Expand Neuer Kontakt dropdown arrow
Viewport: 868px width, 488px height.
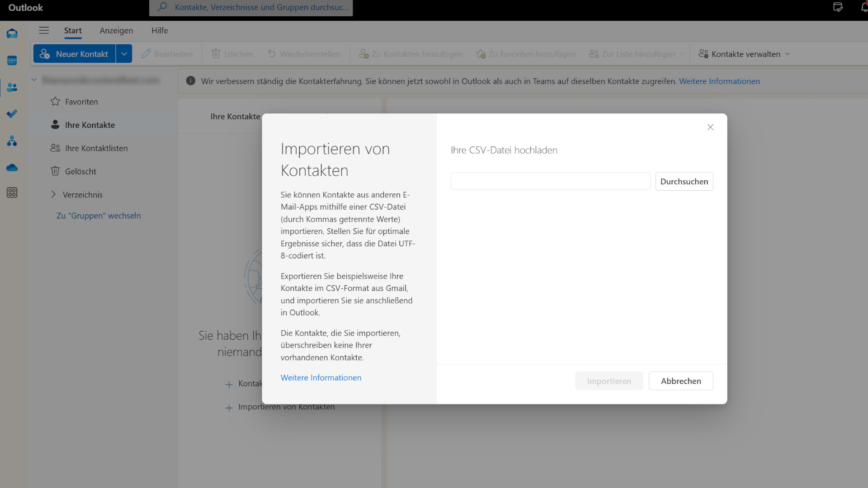(124, 54)
